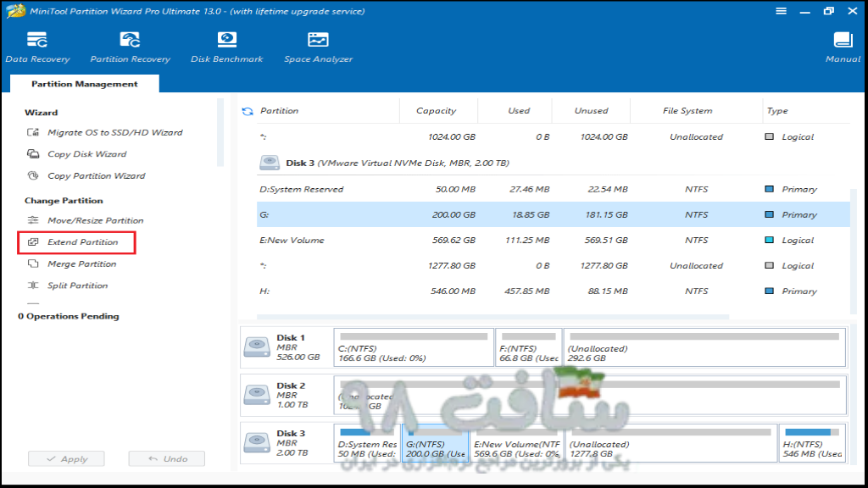Choose Split Partition option
The height and width of the screenshot is (488, 868).
click(77, 285)
